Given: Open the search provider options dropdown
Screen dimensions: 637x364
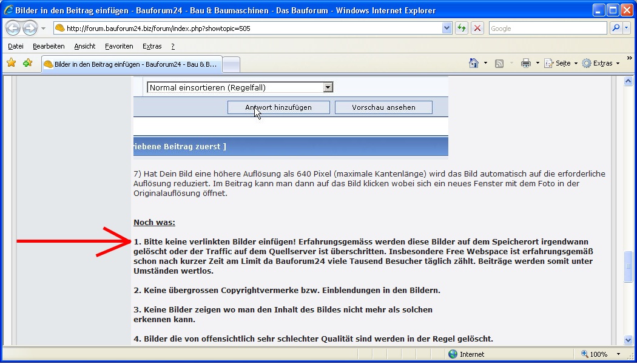Looking at the screenshot, I should (626, 28).
